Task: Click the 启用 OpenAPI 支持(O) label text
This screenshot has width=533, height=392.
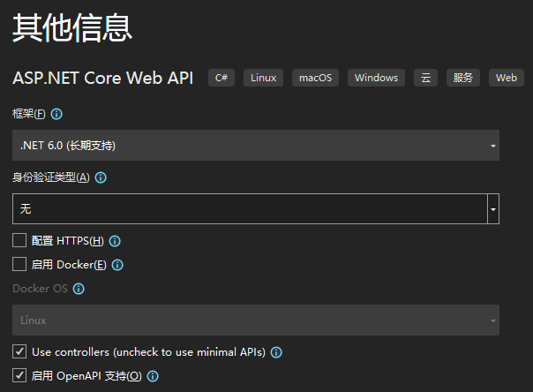Action: point(86,376)
